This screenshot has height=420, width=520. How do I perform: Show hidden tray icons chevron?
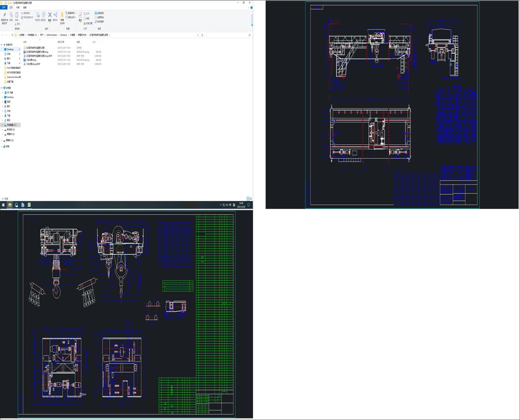(221, 205)
